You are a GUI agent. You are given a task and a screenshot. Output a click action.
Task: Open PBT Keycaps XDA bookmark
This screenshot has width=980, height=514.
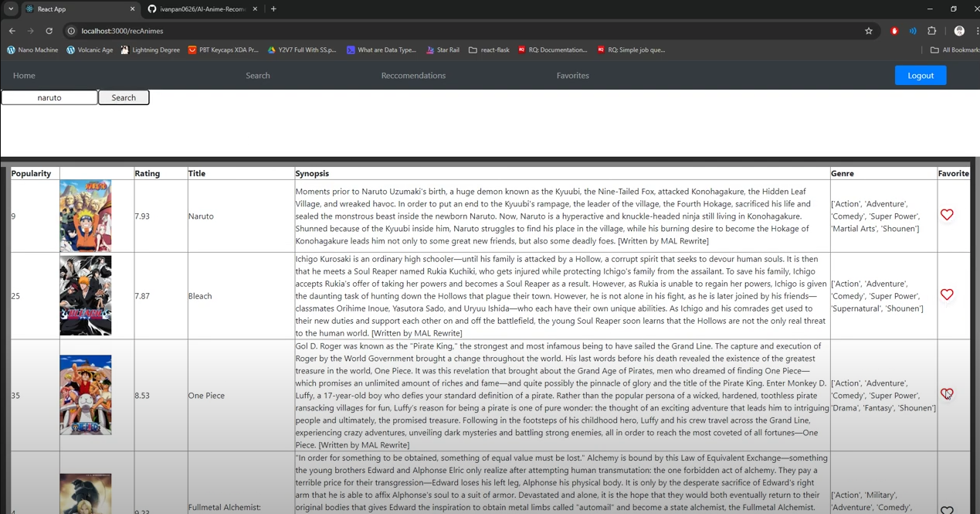pyautogui.click(x=223, y=49)
